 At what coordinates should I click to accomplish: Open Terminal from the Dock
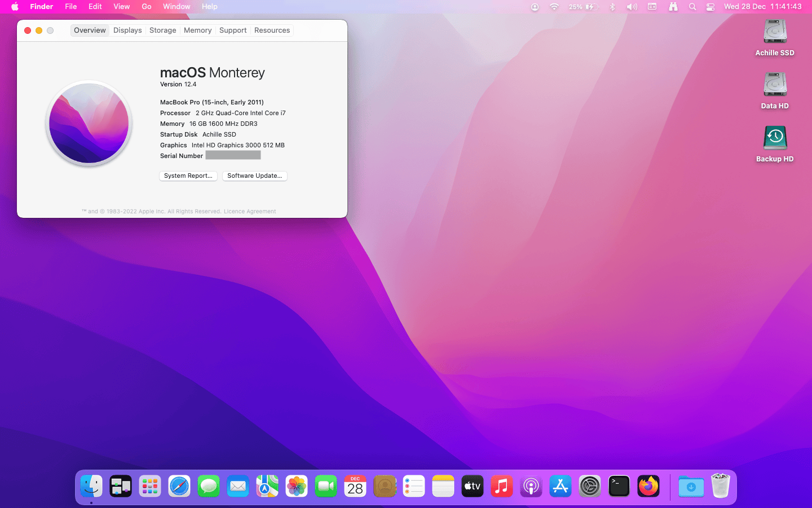point(619,486)
